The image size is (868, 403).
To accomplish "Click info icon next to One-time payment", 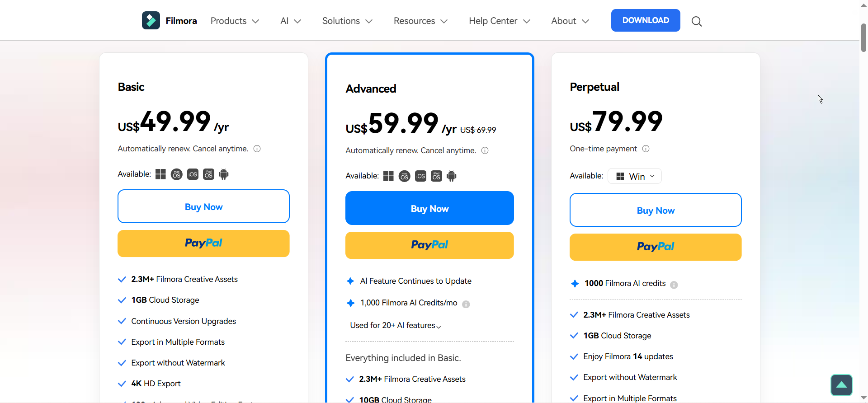I will point(646,149).
